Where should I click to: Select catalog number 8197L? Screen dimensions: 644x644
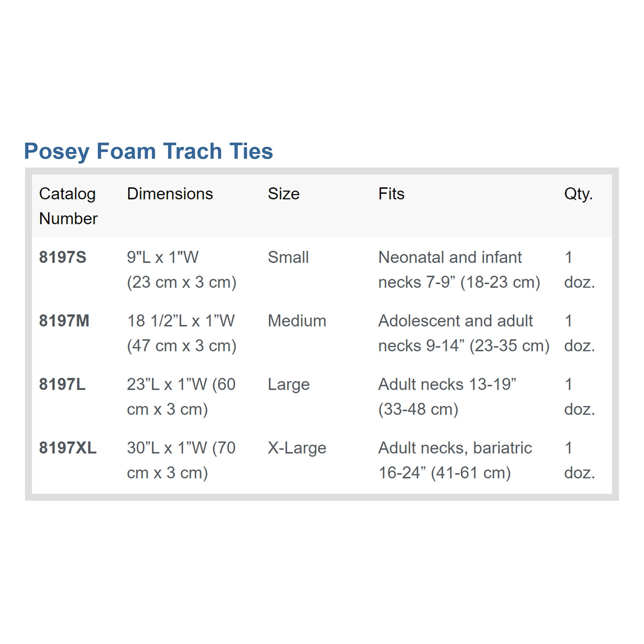point(62,384)
